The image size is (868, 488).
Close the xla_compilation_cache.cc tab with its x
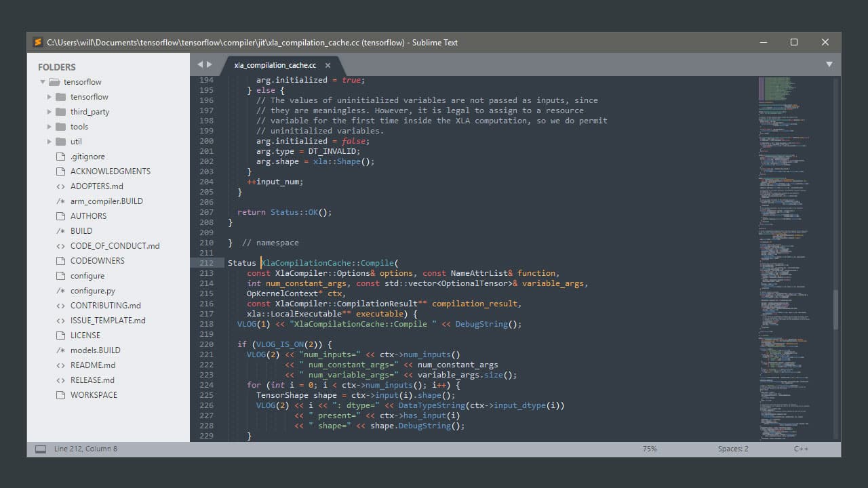(328, 65)
